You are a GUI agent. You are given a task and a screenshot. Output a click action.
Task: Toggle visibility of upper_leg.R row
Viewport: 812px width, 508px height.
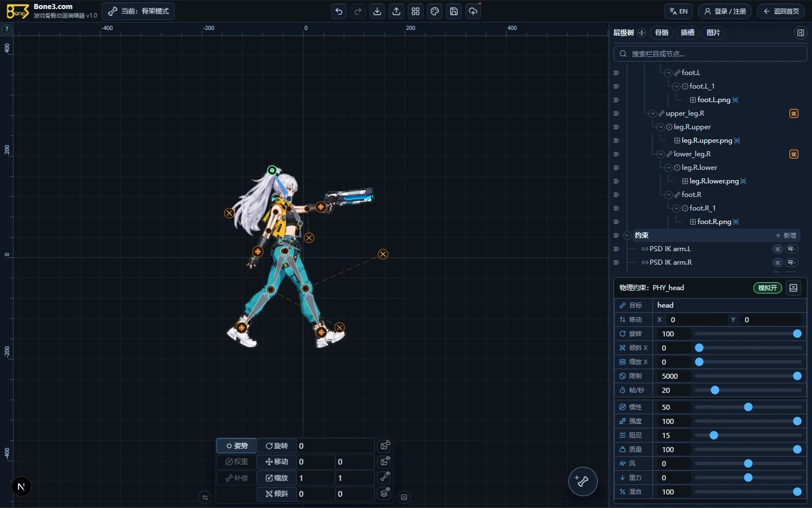click(x=616, y=113)
